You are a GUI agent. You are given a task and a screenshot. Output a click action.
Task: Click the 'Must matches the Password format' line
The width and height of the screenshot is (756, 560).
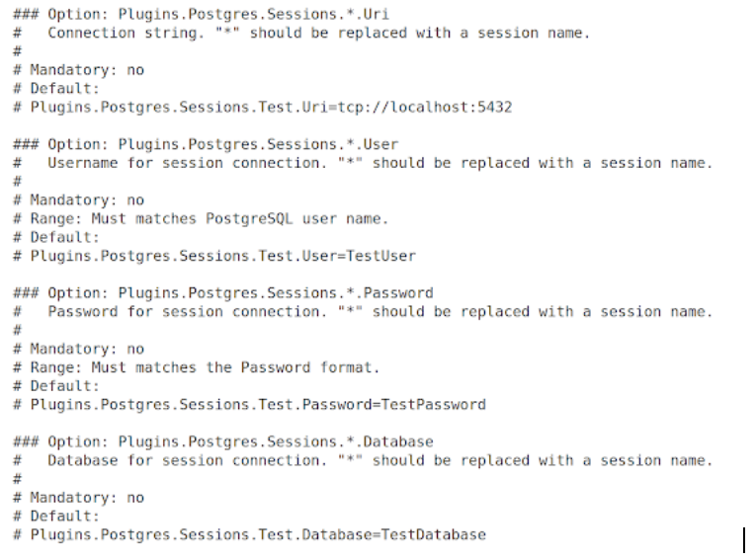pyautogui.click(x=203, y=367)
